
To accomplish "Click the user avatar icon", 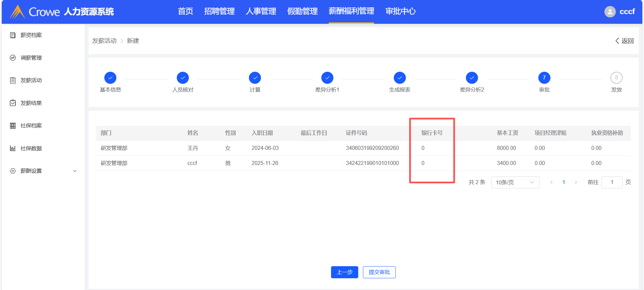I will coord(610,12).
